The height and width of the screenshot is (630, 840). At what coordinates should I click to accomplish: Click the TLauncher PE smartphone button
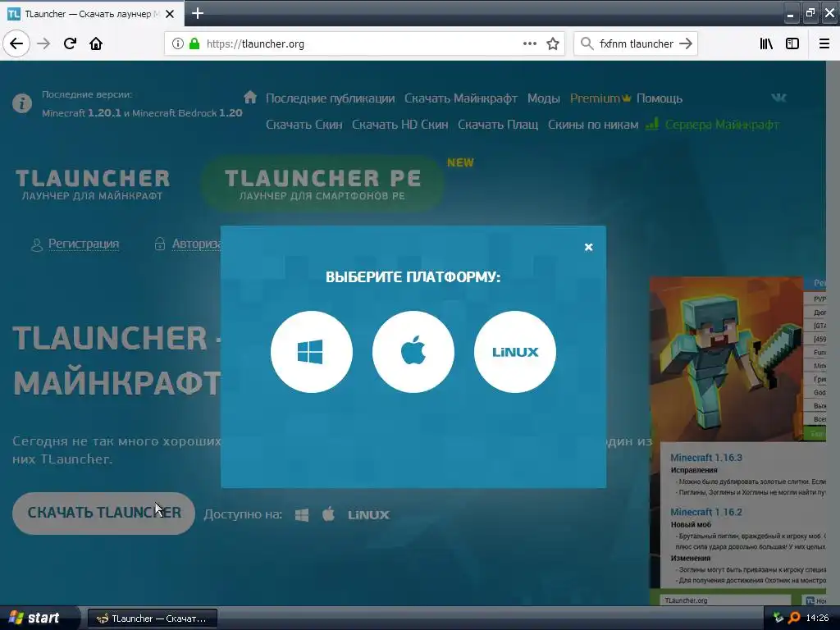pyautogui.click(x=322, y=184)
